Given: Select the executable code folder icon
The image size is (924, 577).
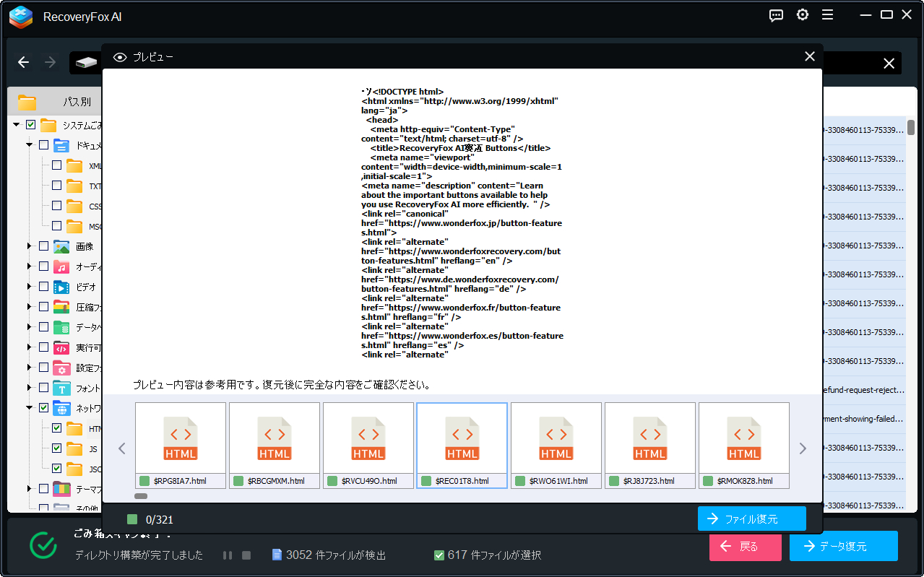Looking at the screenshot, I should (61, 347).
